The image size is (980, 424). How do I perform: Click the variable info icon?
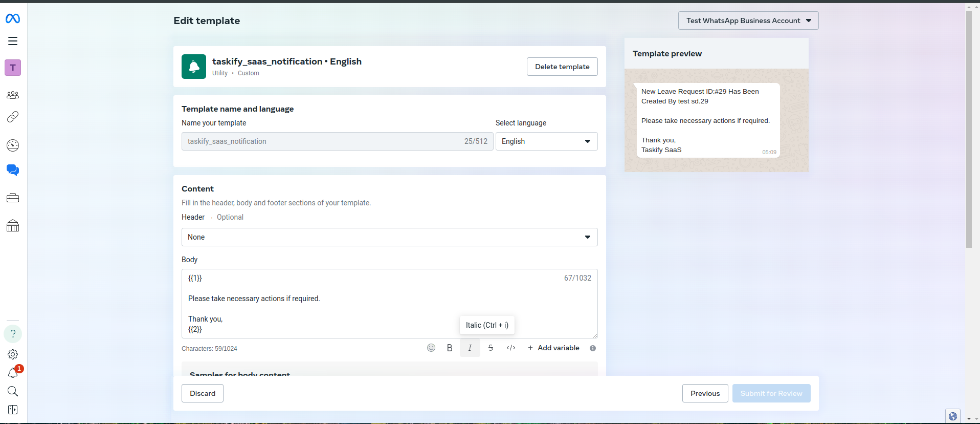point(593,348)
